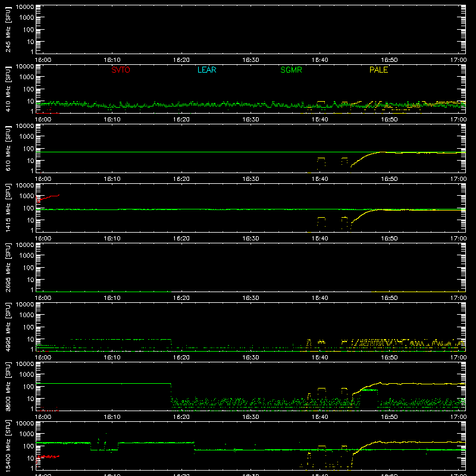Click the 100 tick label of 15400 MHz panel

pos(29,446)
